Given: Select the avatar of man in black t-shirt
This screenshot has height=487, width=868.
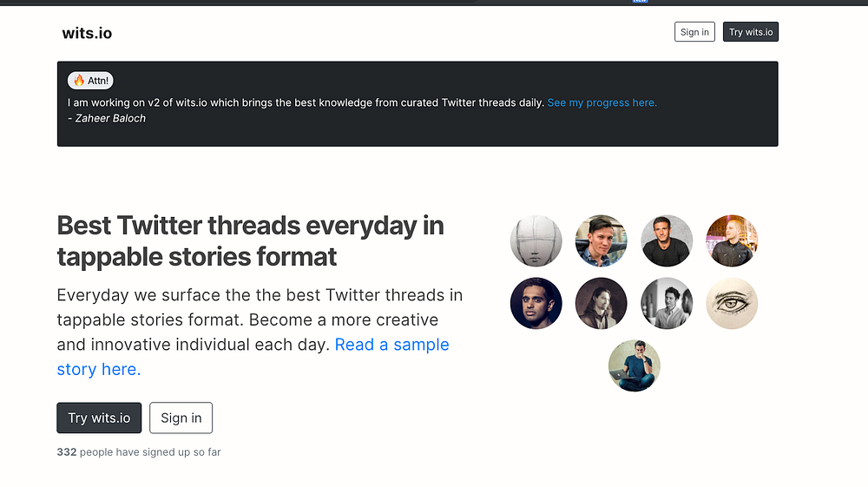Looking at the screenshot, I should click(x=667, y=240).
